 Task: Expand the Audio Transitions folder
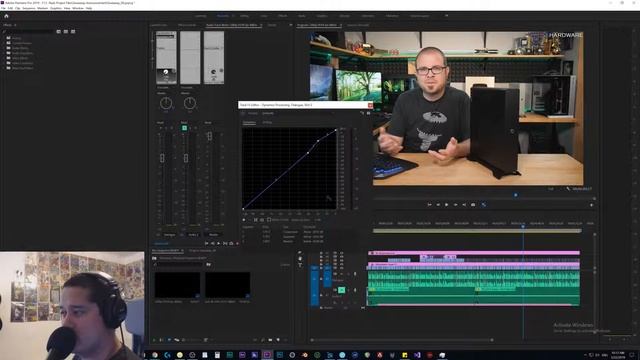tap(9, 53)
